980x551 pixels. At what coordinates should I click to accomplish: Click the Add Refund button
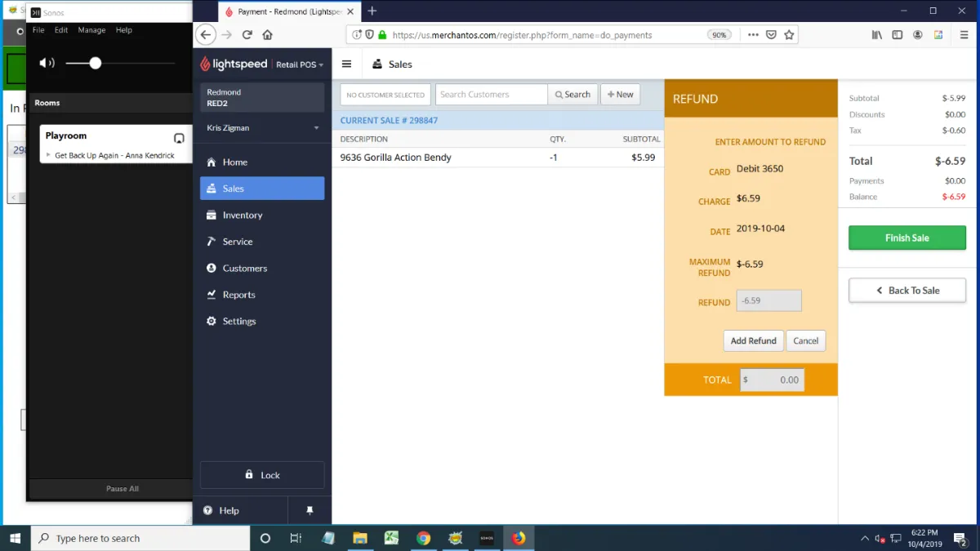(x=754, y=341)
